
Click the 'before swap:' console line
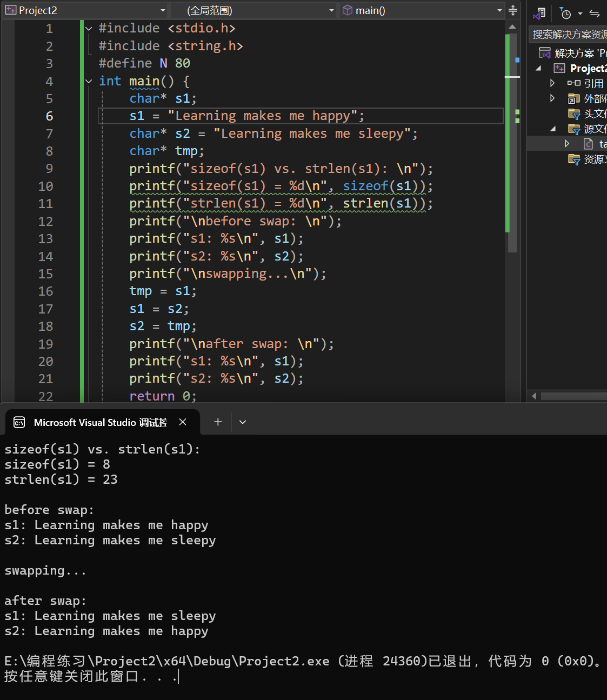[49, 510]
